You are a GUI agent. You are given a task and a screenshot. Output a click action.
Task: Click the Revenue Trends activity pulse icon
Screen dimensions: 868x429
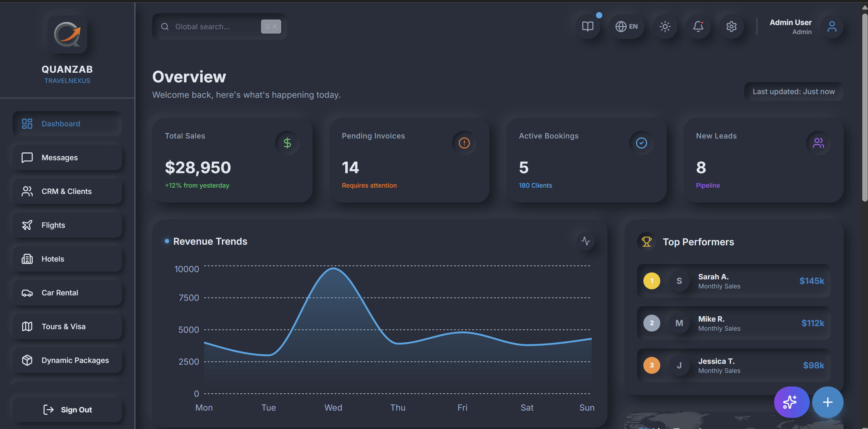click(586, 241)
